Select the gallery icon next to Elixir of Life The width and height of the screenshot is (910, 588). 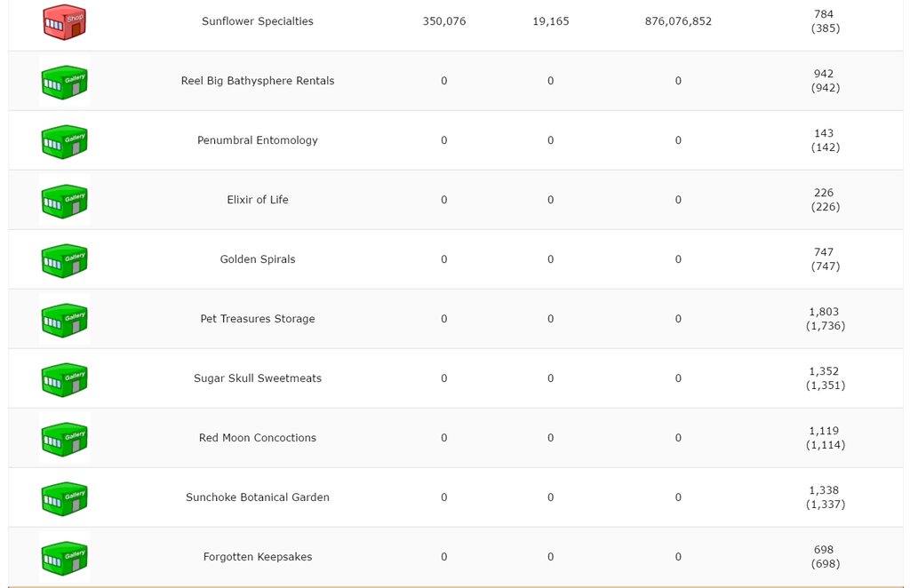[64, 201]
